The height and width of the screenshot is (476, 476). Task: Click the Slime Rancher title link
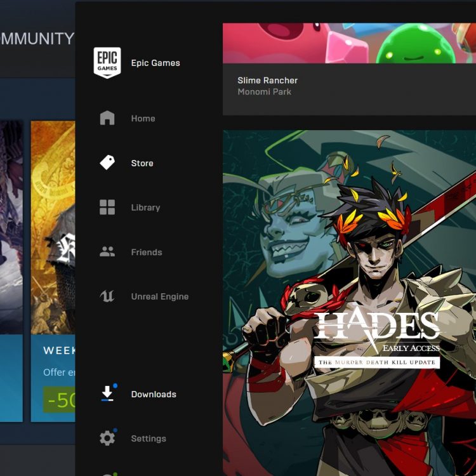(267, 81)
